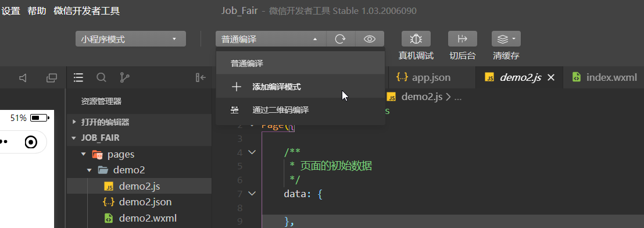The width and height of the screenshot is (644, 228).
Task: Open the search icon in sidebar
Action: tap(101, 77)
